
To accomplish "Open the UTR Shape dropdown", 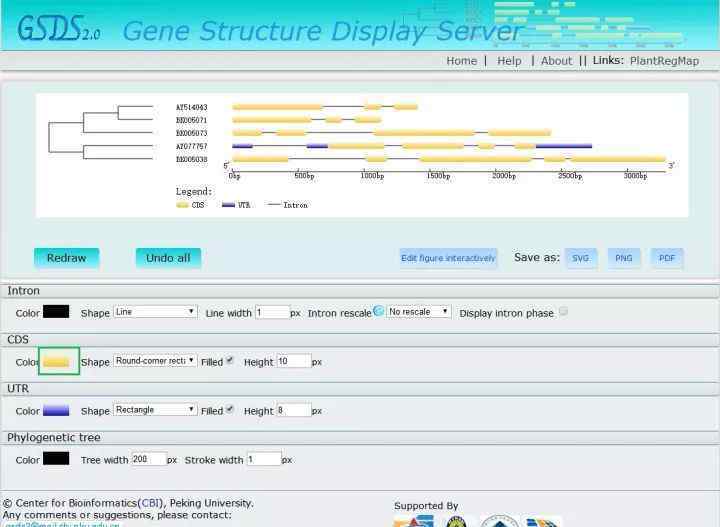I will (x=155, y=409).
